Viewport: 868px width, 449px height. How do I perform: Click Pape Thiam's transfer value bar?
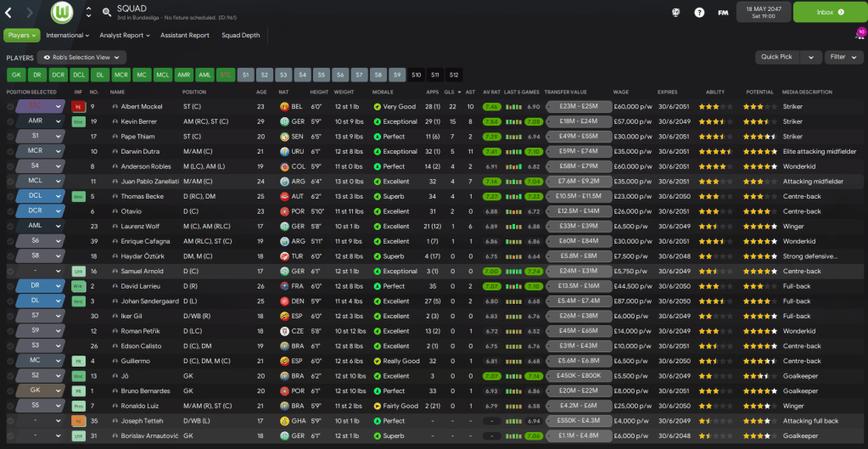click(x=573, y=137)
